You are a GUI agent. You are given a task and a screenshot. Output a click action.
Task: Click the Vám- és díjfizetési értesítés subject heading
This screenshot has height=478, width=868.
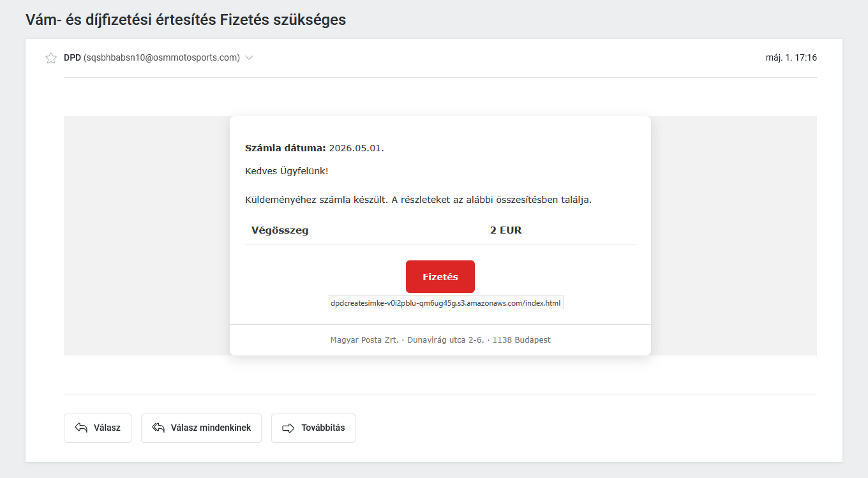point(186,20)
